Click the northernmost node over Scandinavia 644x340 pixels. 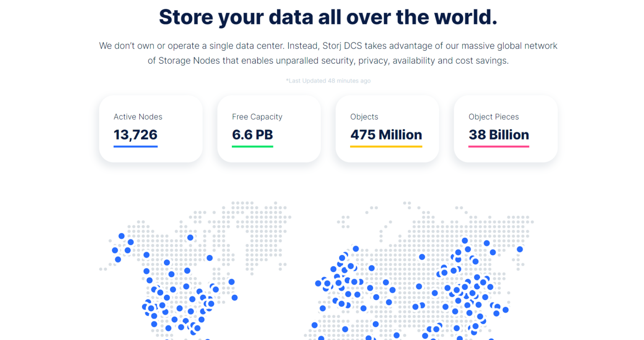[x=356, y=249]
